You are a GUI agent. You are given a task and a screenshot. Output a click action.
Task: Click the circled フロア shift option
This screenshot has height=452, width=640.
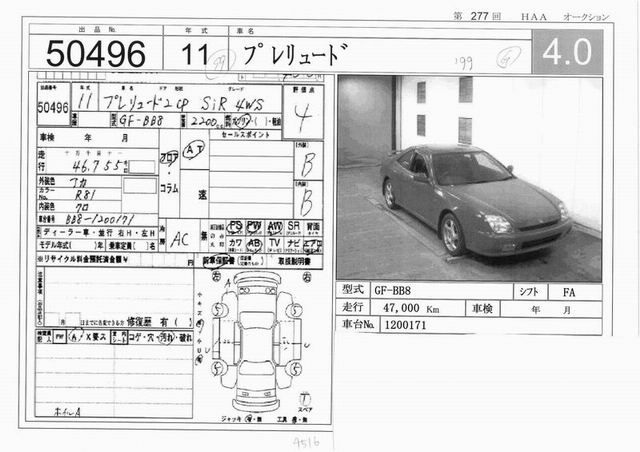tap(169, 157)
